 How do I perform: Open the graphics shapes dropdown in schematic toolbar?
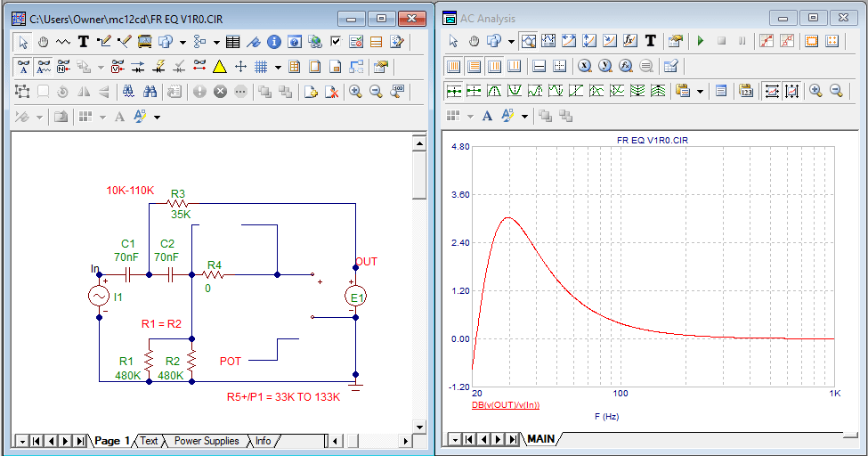(x=183, y=42)
